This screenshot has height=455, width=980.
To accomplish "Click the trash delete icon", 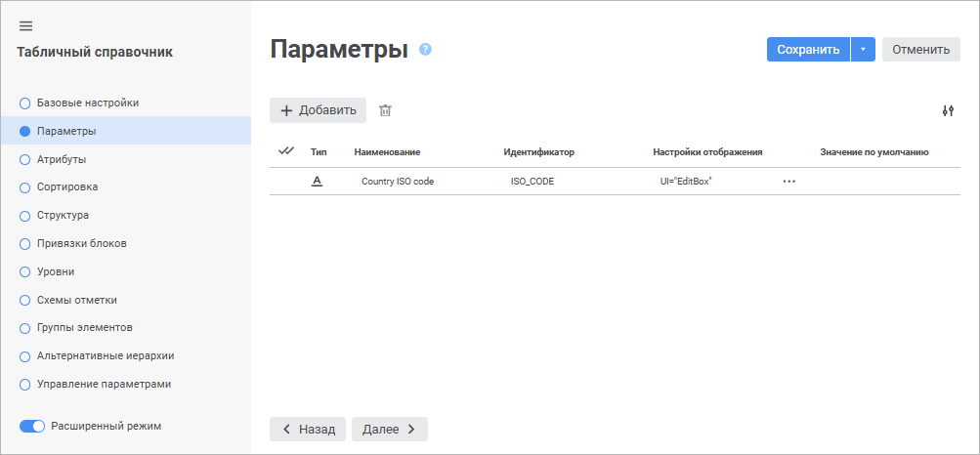I will (x=386, y=110).
